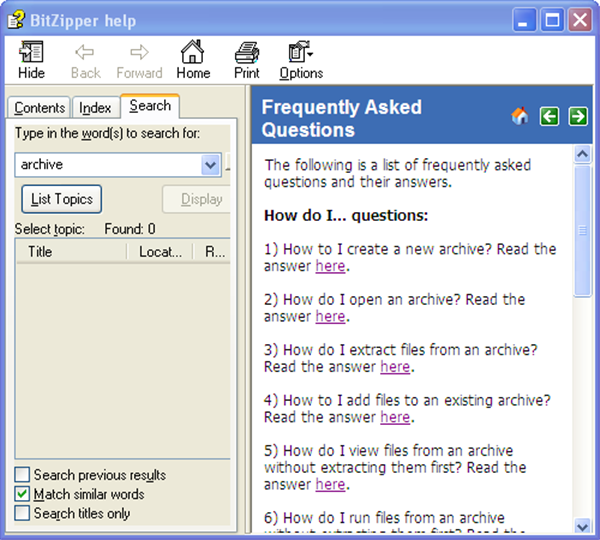Maximize the BitZipper help window
600x540 pixels.
(552, 20)
